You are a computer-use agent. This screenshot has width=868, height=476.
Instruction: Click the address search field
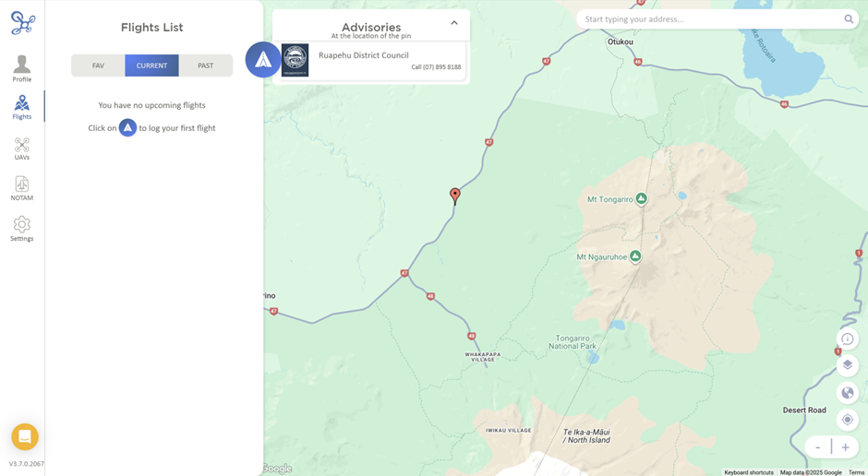(711, 19)
